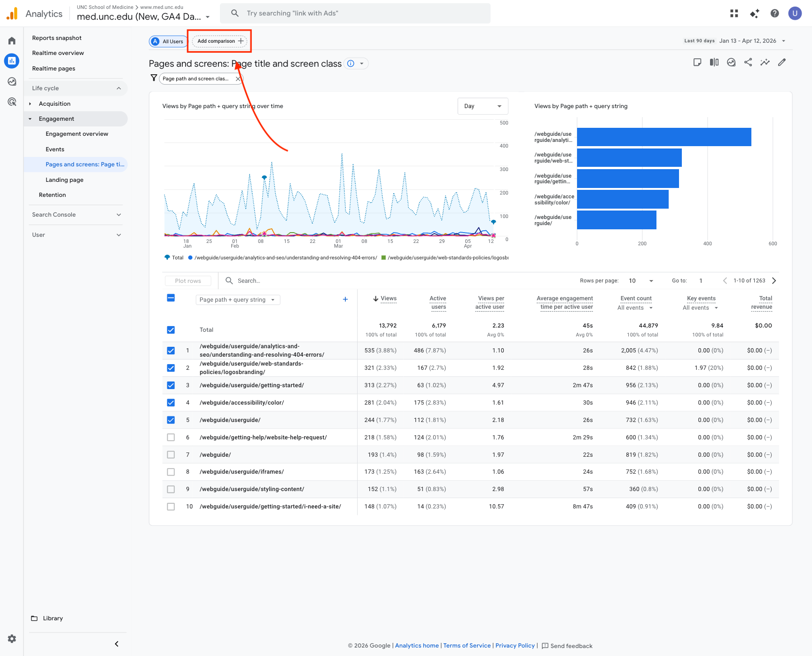The height and width of the screenshot is (656, 812).
Task: Go to Realtime overview
Action: pos(58,53)
